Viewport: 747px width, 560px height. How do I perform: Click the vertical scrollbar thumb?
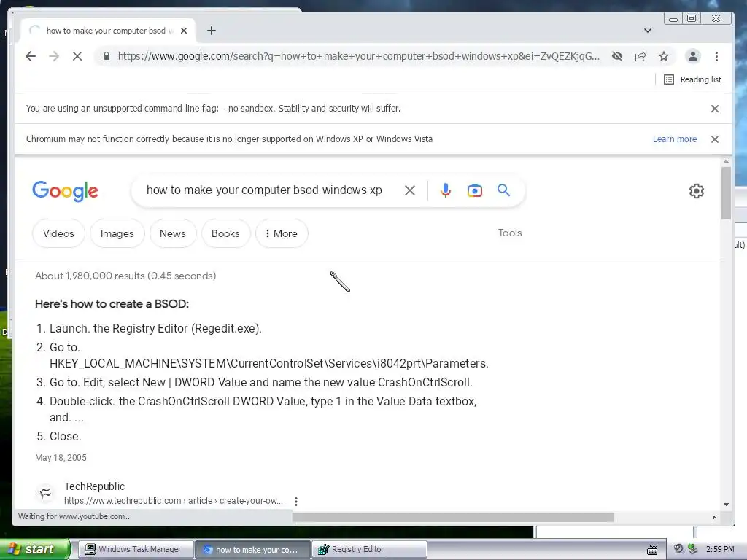pos(726,192)
